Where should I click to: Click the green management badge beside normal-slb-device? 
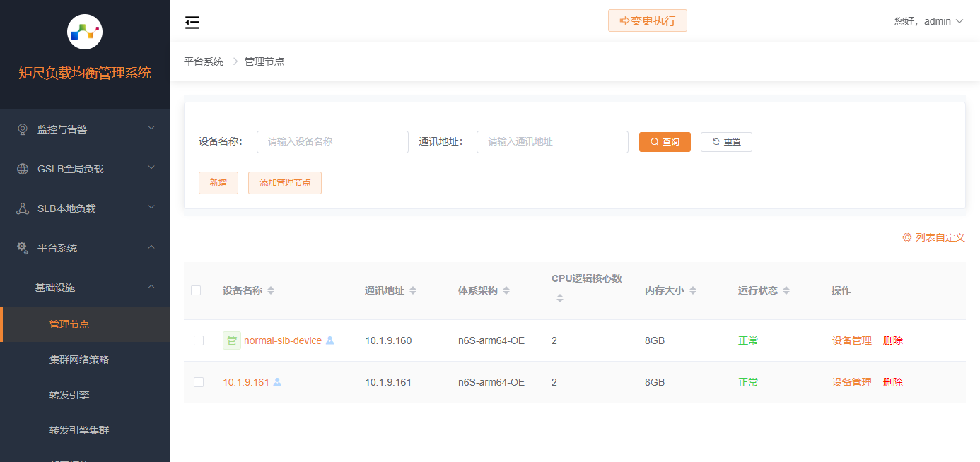[x=232, y=340]
